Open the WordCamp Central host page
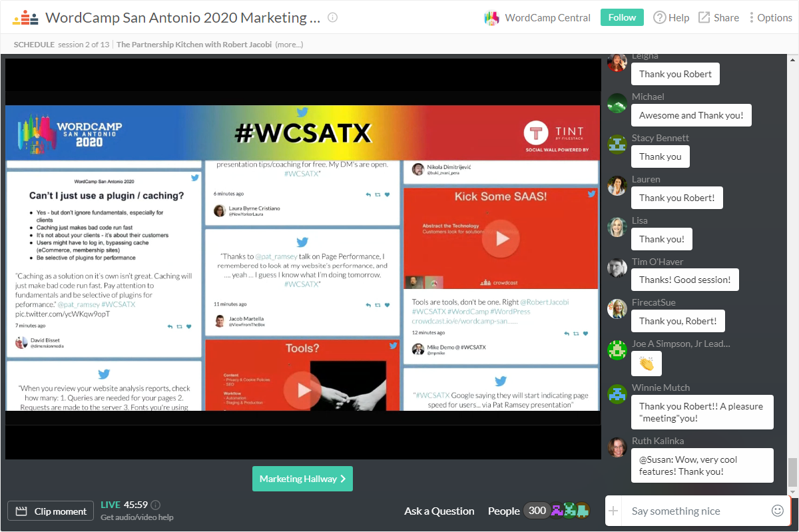This screenshot has height=532, width=799. pyautogui.click(x=547, y=18)
